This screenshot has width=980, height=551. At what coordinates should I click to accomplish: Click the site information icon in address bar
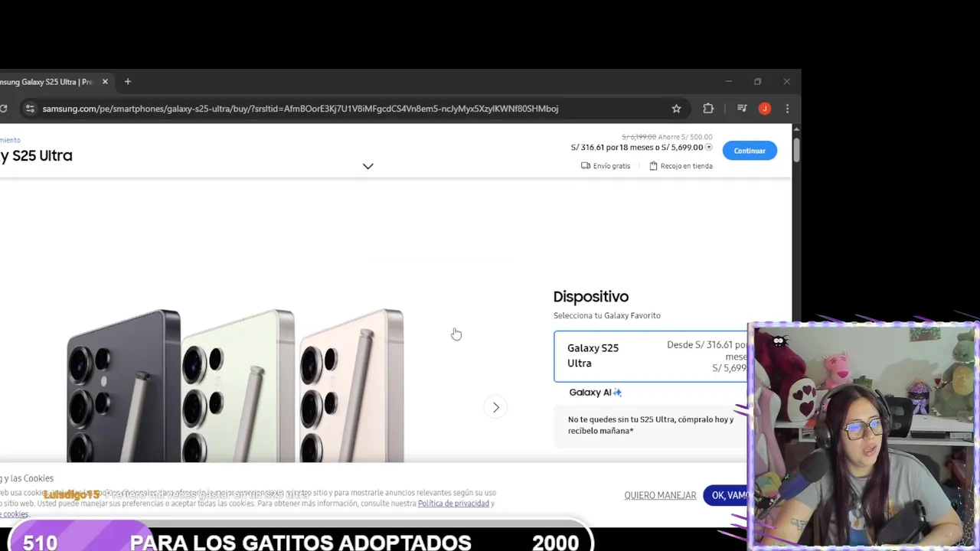[30, 109]
